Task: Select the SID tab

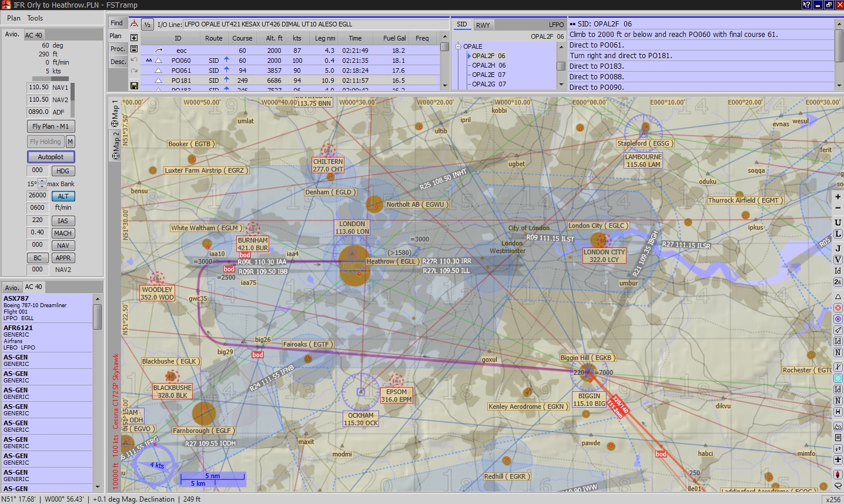Action: click(x=462, y=24)
